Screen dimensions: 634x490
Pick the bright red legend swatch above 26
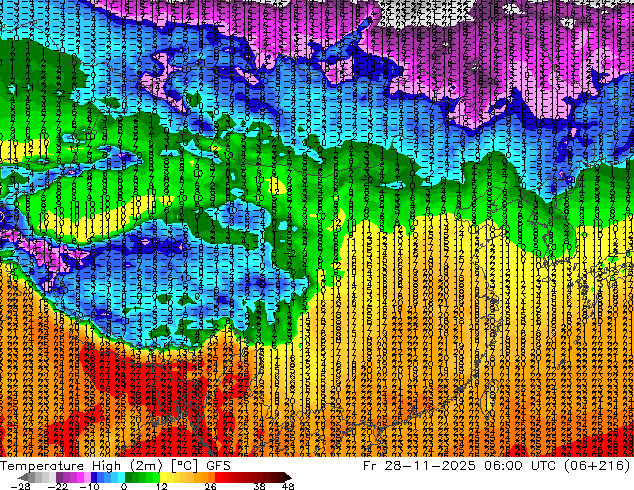[x=218, y=477]
